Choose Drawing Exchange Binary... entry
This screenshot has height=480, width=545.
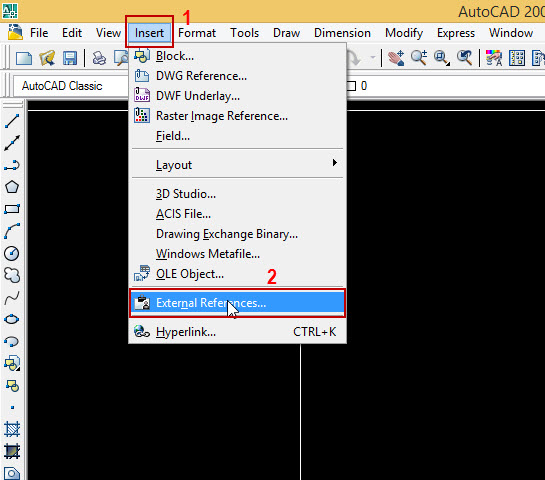pyautogui.click(x=237, y=234)
